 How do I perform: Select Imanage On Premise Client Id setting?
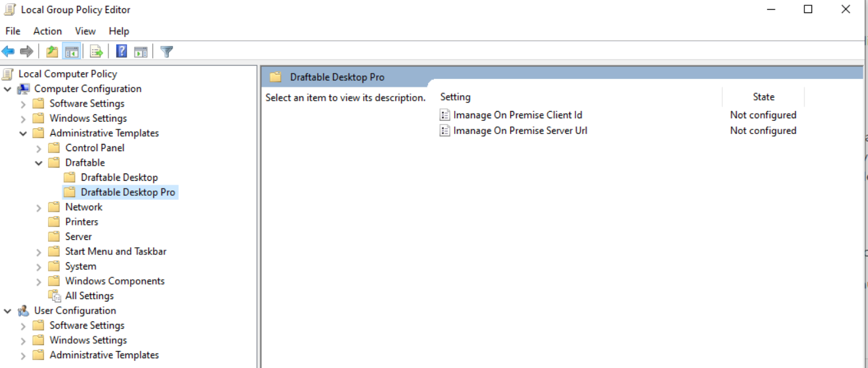pos(517,115)
